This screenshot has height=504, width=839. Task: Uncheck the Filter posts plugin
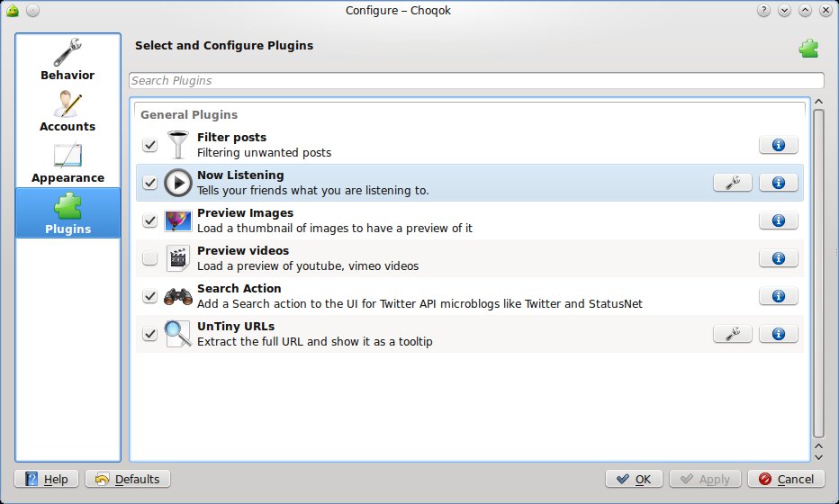pyautogui.click(x=150, y=145)
